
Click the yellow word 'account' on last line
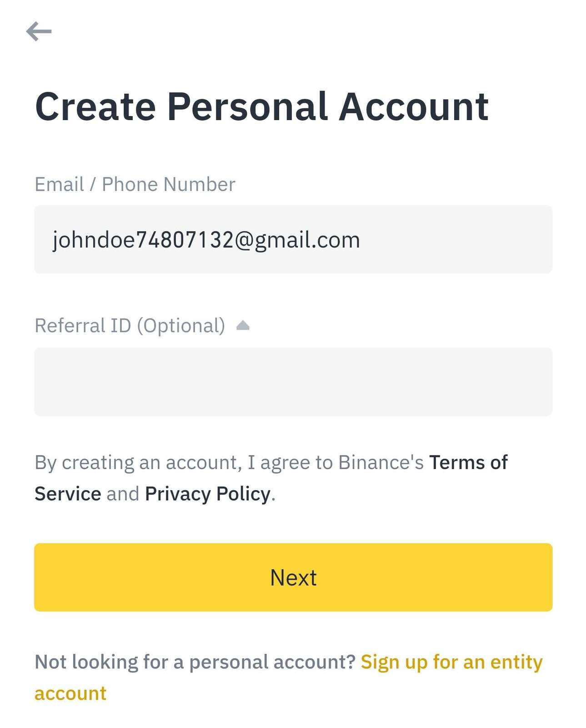tap(70, 694)
